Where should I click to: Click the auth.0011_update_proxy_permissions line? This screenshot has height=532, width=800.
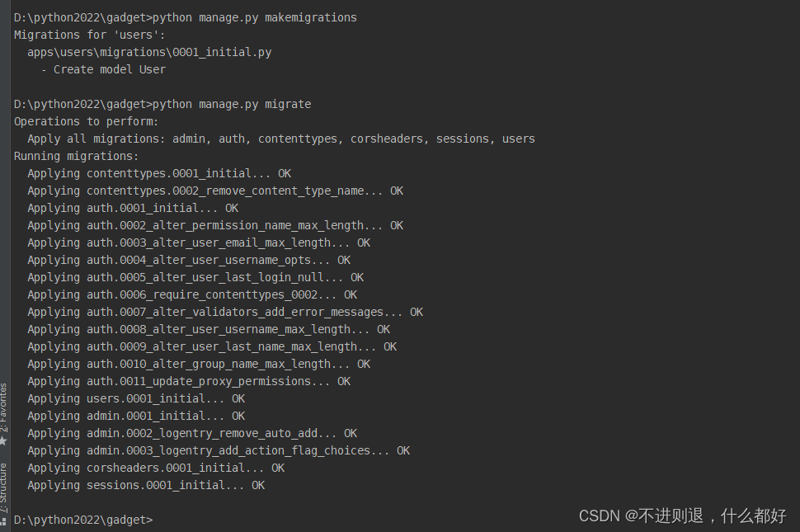point(188,381)
